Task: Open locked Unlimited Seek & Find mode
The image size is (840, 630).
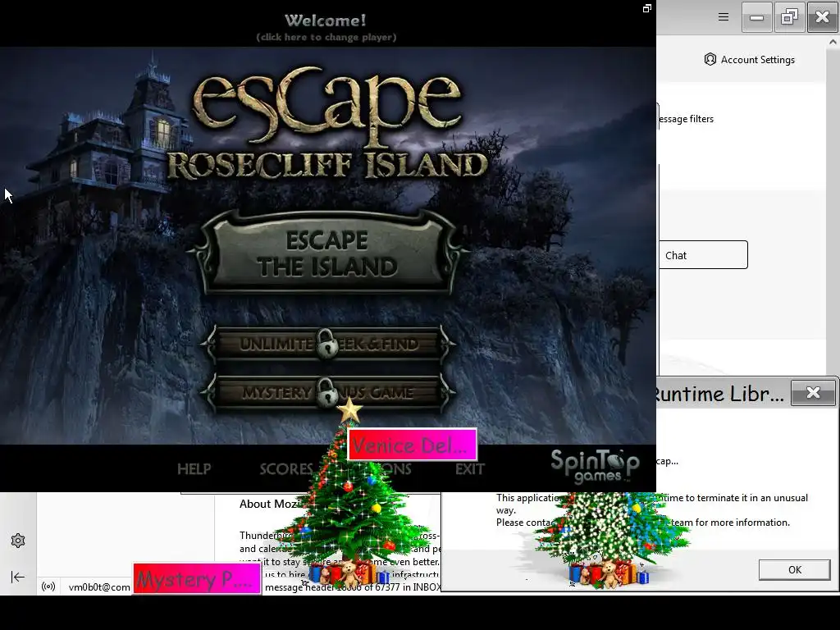Action: pos(327,344)
